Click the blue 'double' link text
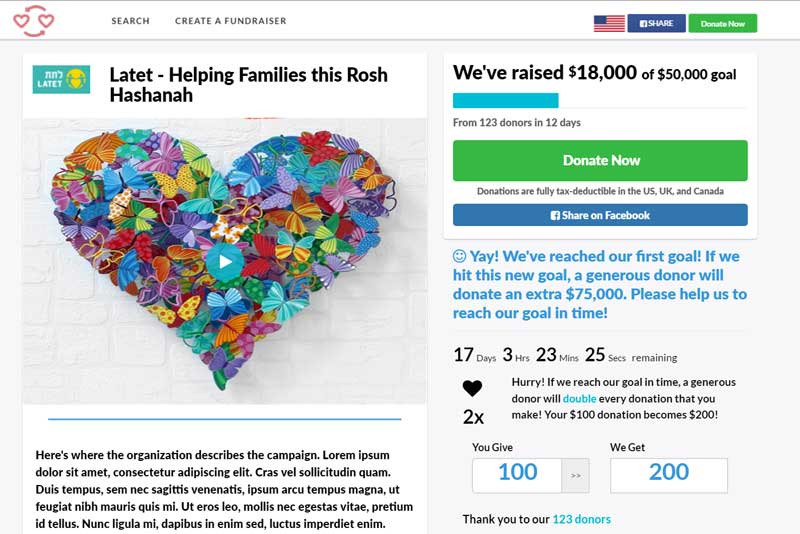 pos(579,398)
